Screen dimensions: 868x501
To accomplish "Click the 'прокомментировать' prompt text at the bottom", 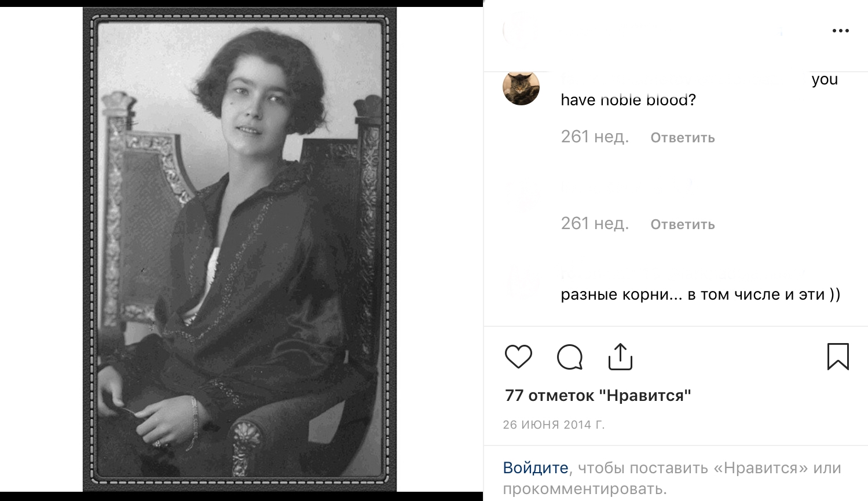I will [585, 489].
